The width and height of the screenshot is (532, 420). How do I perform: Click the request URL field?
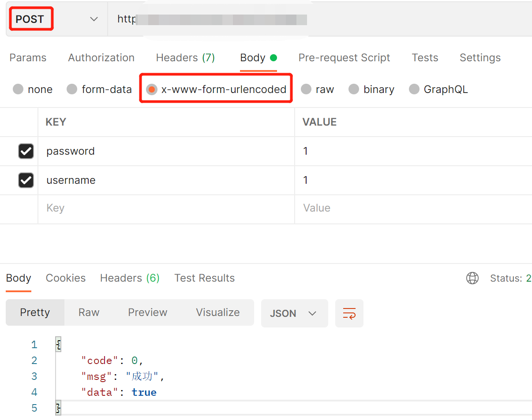320,19
